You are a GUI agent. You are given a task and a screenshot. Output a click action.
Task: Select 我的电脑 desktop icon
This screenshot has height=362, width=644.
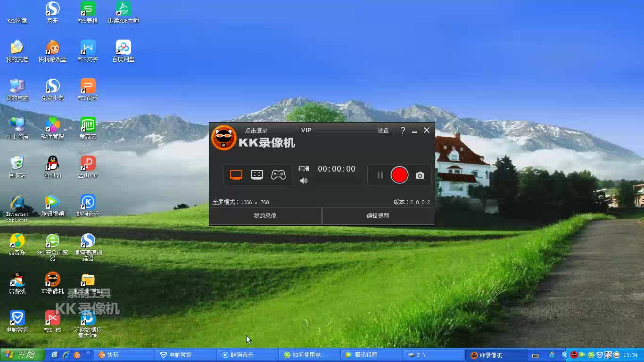coord(17,90)
